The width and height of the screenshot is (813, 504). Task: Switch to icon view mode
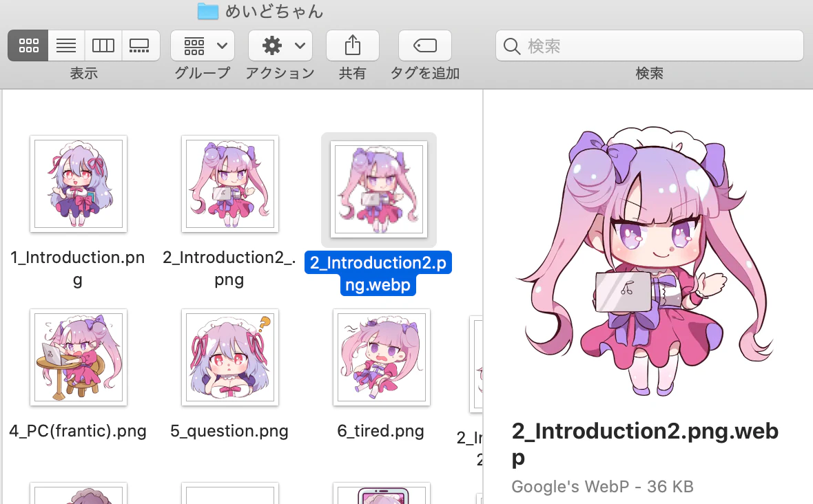[x=28, y=45]
